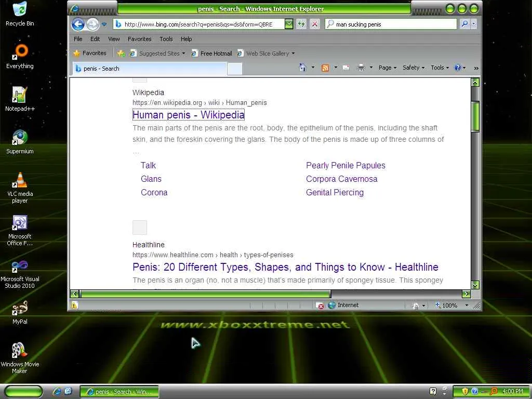The height and width of the screenshot is (399, 532).
Task: Click the Add to Favorites Bar icon
Action: tap(121, 54)
